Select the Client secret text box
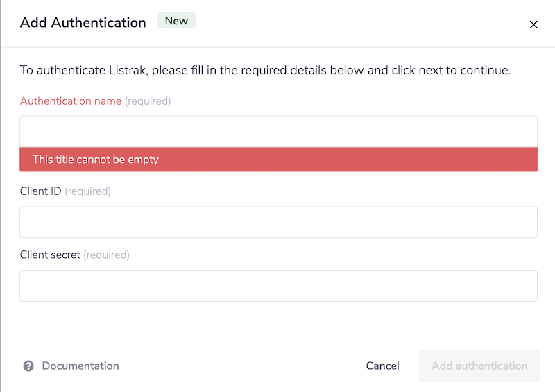The image size is (555, 392). point(278,286)
